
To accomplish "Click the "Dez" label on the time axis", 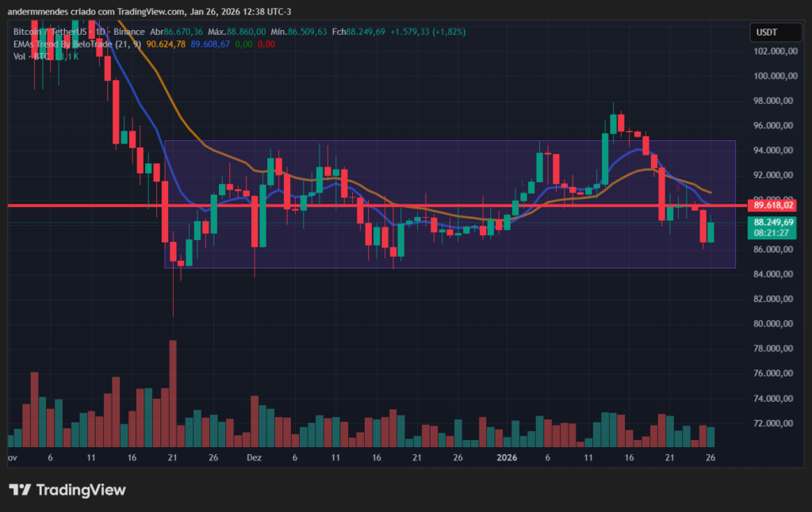I will [253, 458].
